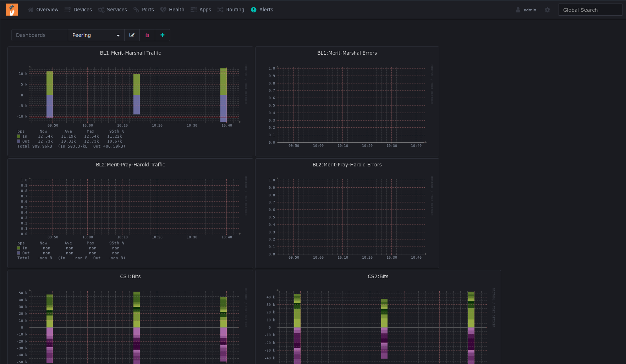The height and width of the screenshot is (364, 626).
Task: Click the Ports link icon
Action: pyautogui.click(x=136, y=10)
